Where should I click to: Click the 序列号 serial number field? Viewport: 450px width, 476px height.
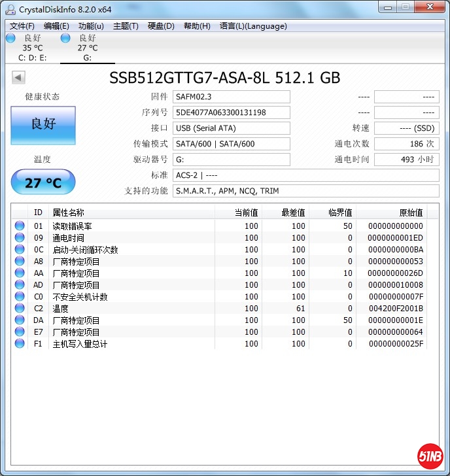pos(231,112)
